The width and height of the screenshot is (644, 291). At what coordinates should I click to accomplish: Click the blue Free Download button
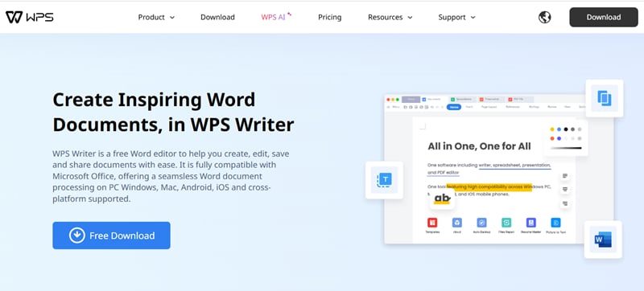[x=111, y=236]
